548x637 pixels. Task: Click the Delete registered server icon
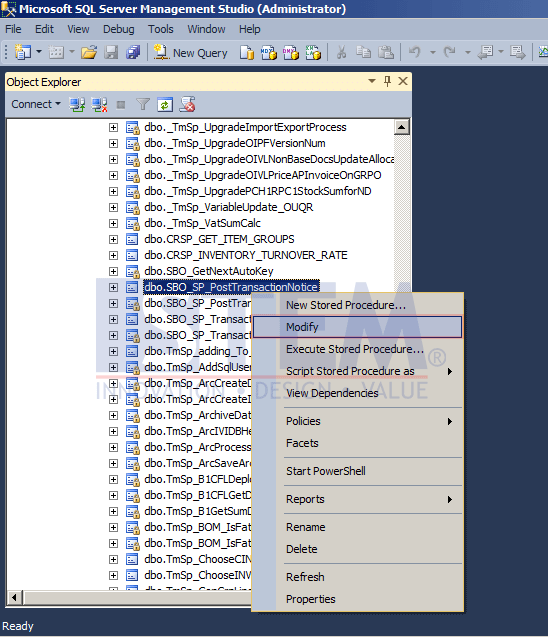[188, 104]
